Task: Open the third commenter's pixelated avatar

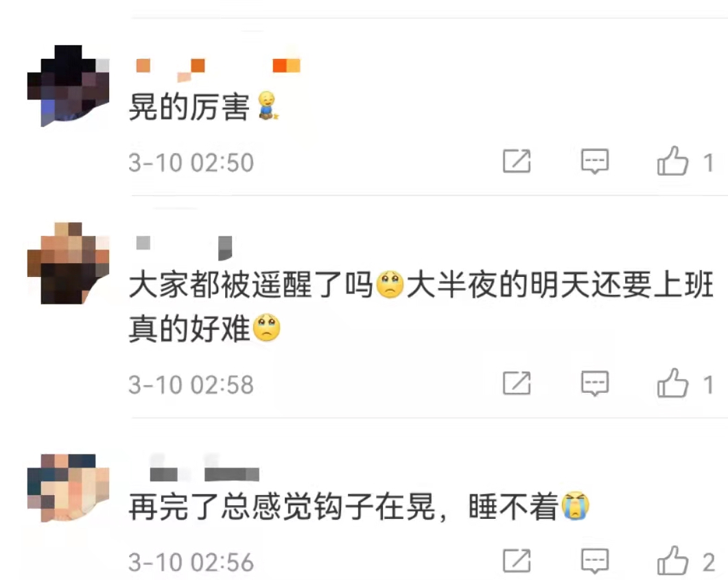Action: pyautogui.click(x=68, y=488)
